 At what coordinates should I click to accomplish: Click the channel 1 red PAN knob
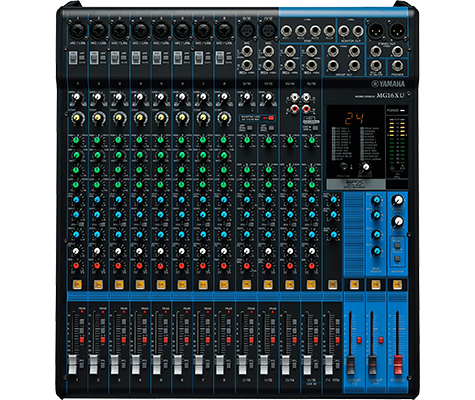76,266
